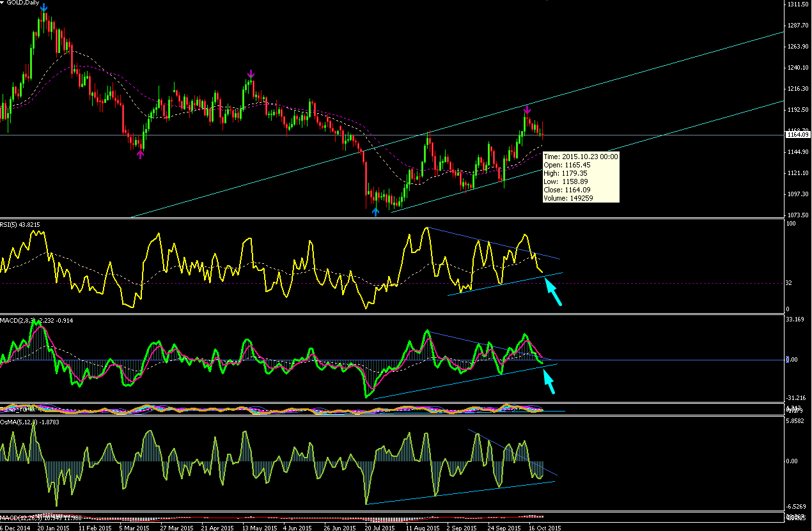Click the 27 Mar 2015 date label

[x=177, y=528]
